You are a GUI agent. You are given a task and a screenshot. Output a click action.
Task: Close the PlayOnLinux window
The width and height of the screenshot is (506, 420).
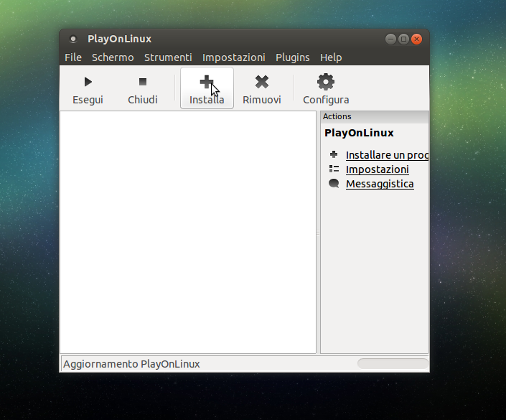click(x=416, y=39)
